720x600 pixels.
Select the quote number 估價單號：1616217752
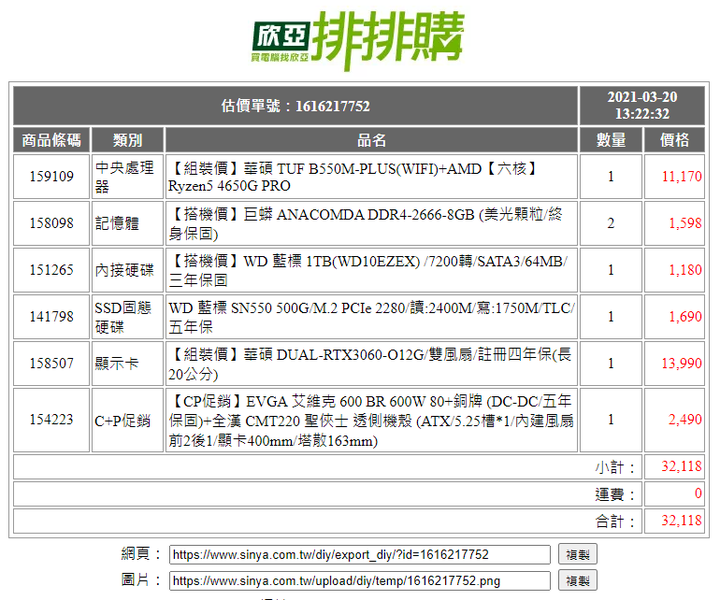coord(295,106)
